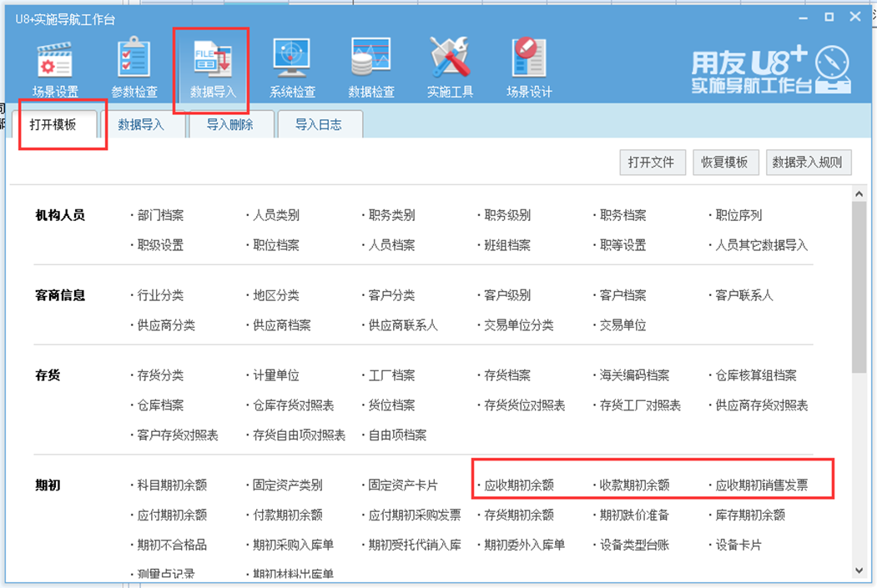Click the 恢复模板 button
877x588 pixels.
[725, 163]
